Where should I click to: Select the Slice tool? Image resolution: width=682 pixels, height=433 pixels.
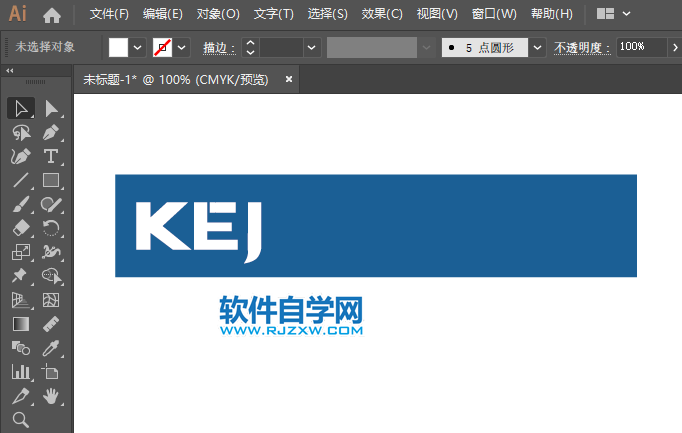[21, 396]
